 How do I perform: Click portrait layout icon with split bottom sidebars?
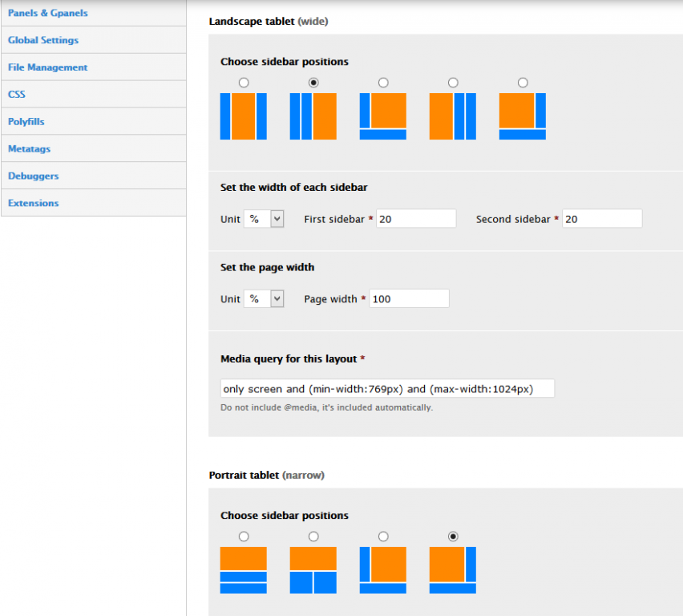click(313, 570)
